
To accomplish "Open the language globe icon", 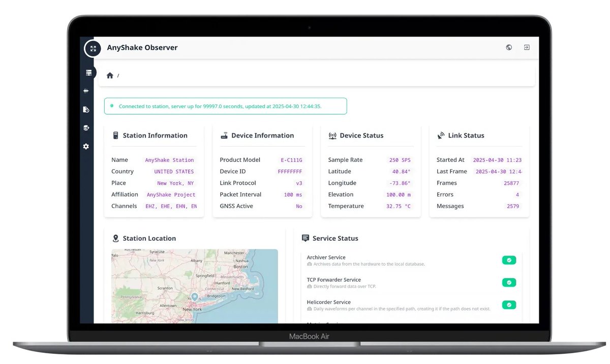I will pos(509,47).
